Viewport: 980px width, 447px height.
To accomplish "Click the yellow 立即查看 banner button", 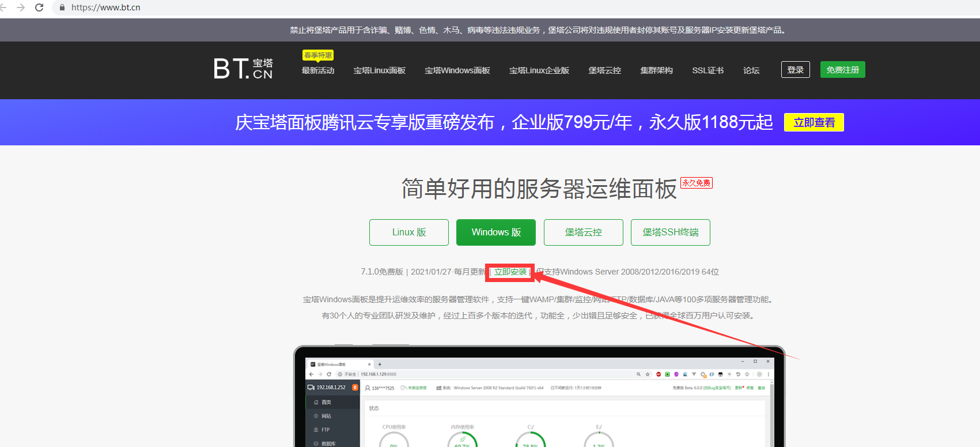I will (814, 122).
